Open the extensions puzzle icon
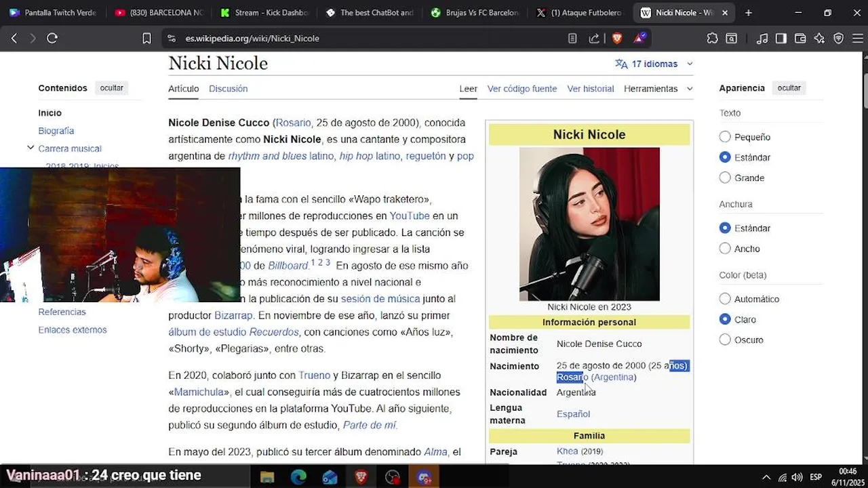This screenshot has height=488, width=868. [712, 39]
